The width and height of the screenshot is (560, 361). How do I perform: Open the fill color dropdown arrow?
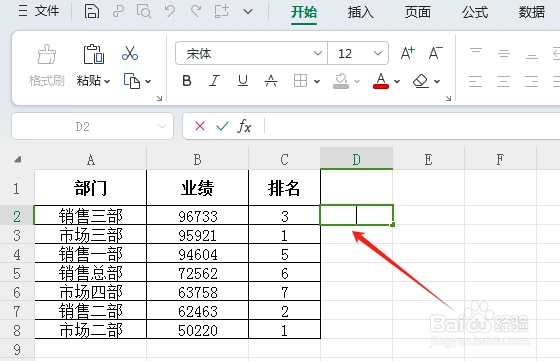(x=357, y=82)
